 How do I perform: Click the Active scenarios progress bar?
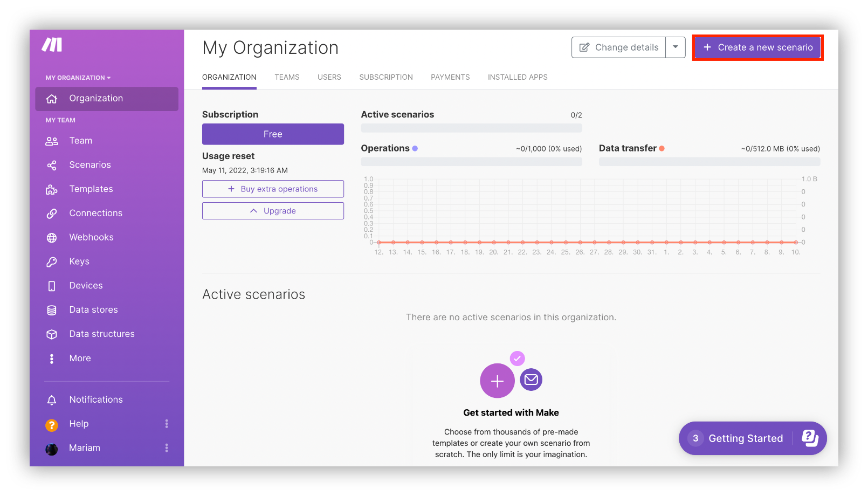coord(472,128)
